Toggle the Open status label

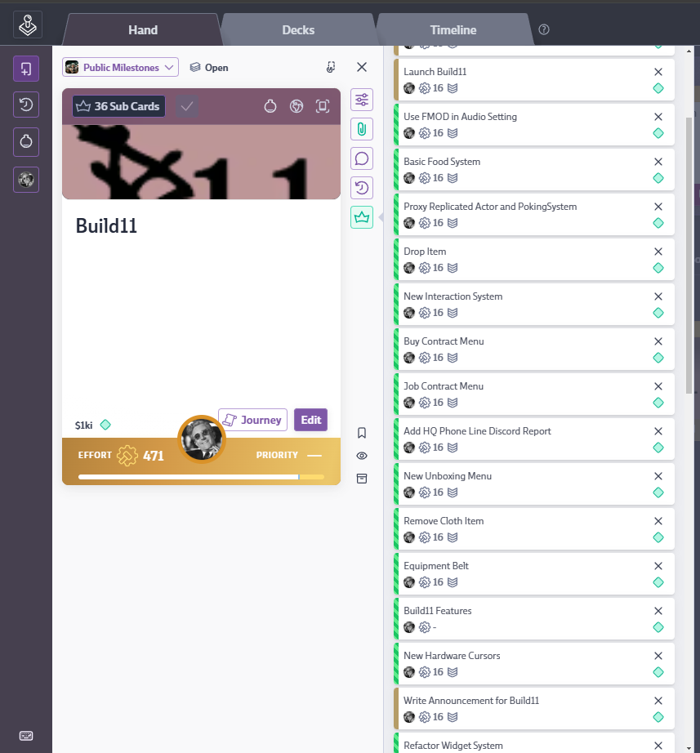pyautogui.click(x=209, y=68)
